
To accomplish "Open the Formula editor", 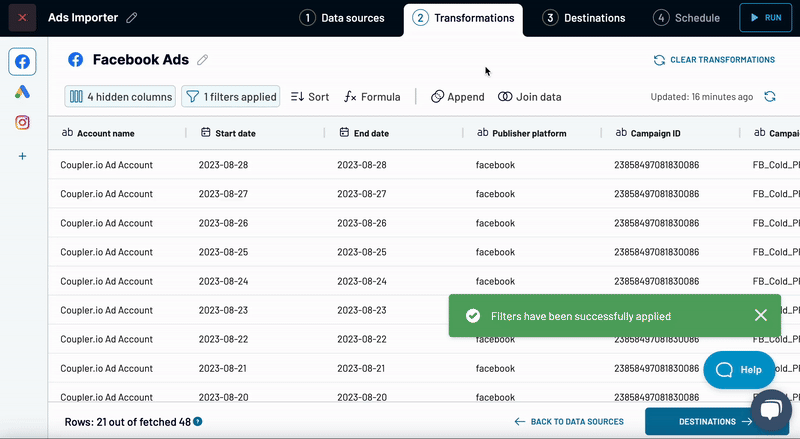I will (x=372, y=97).
